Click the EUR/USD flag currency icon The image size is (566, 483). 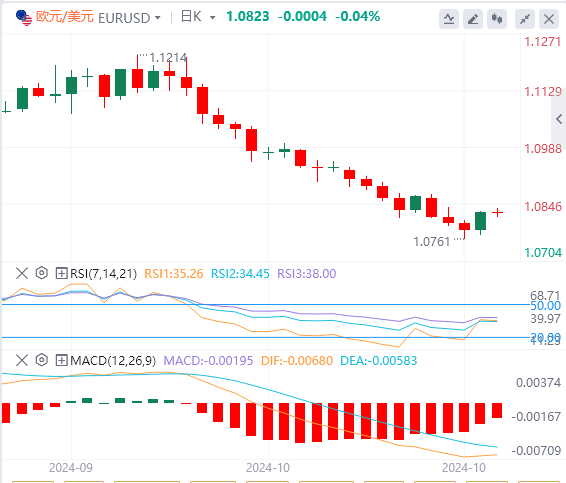(x=24, y=18)
